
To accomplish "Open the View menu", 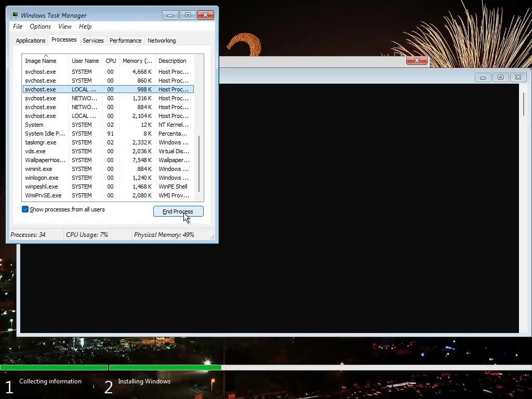I will pos(65,26).
